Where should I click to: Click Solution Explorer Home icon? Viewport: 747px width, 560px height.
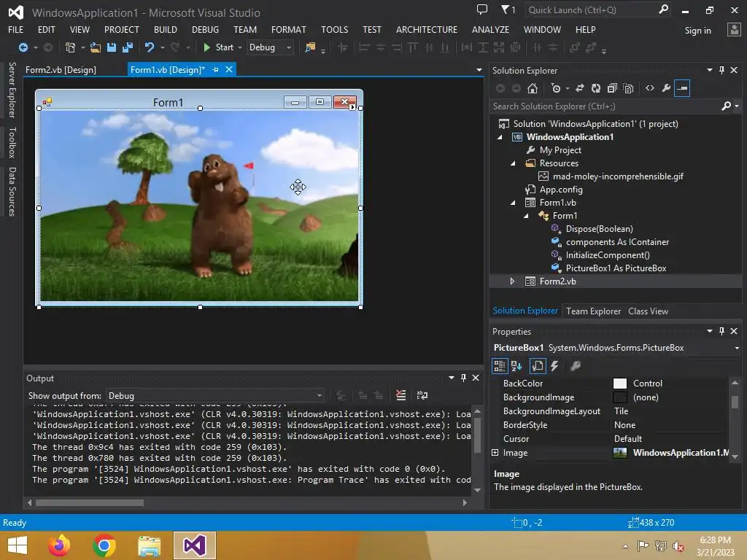click(x=533, y=88)
